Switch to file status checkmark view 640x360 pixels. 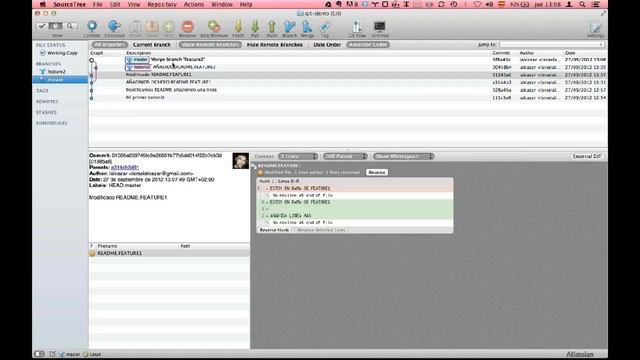41,26
